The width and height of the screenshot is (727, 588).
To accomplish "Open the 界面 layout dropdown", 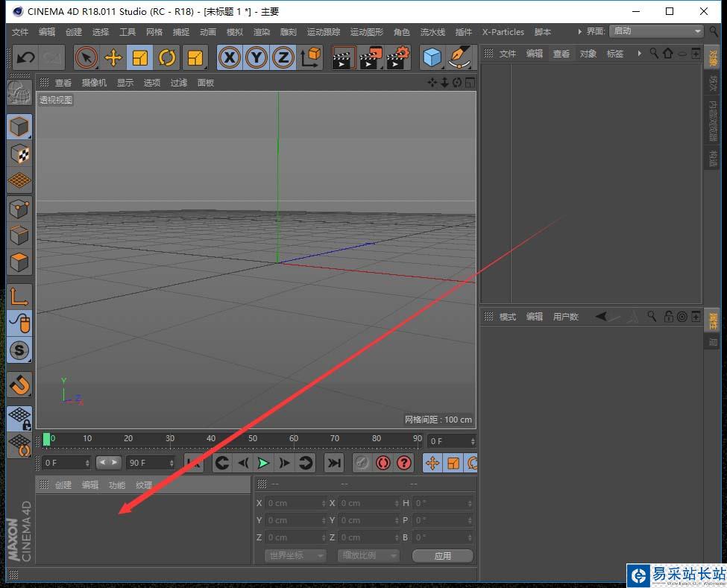I will [x=656, y=31].
